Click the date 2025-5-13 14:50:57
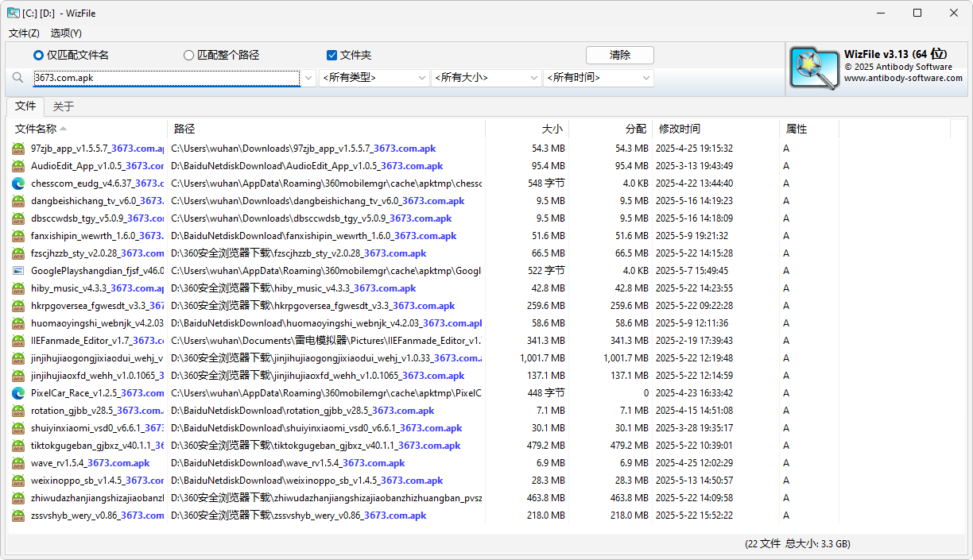973x560 pixels. pos(694,481)
